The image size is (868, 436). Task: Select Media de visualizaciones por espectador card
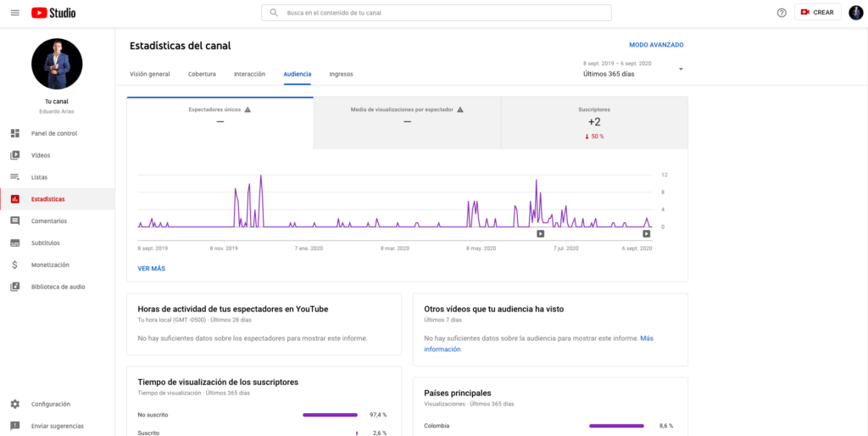[x=407, y=123]
